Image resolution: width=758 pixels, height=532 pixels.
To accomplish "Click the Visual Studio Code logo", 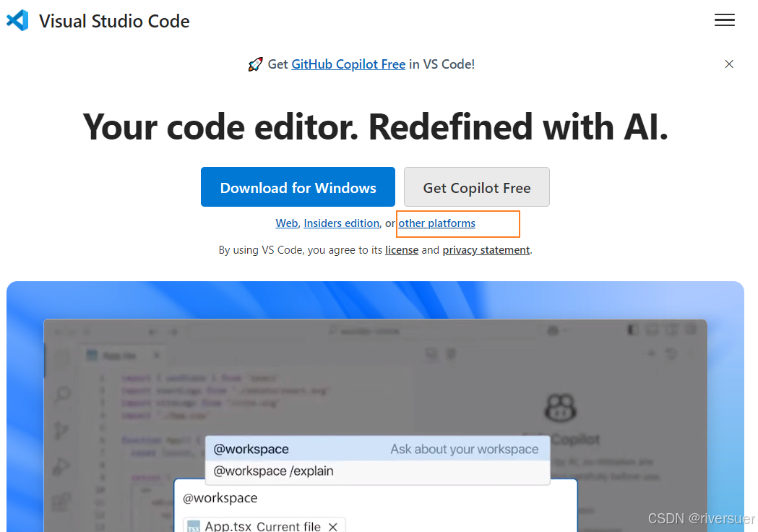I will (x=17, y=21).
